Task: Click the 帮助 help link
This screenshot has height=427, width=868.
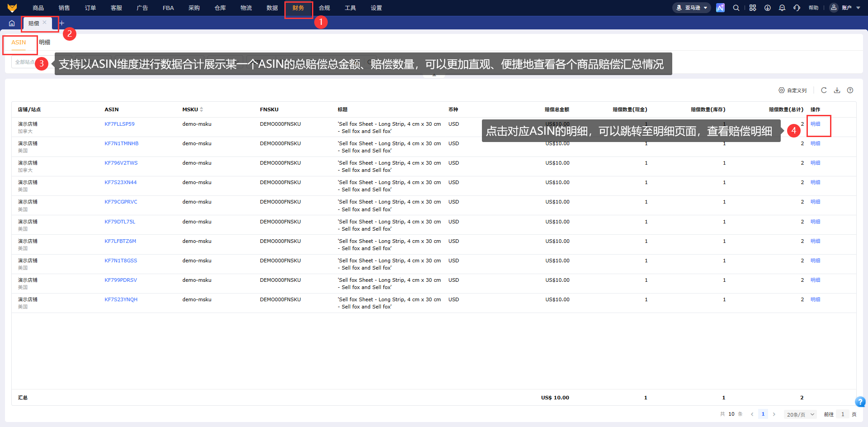Action: click(x=813, y=8)
